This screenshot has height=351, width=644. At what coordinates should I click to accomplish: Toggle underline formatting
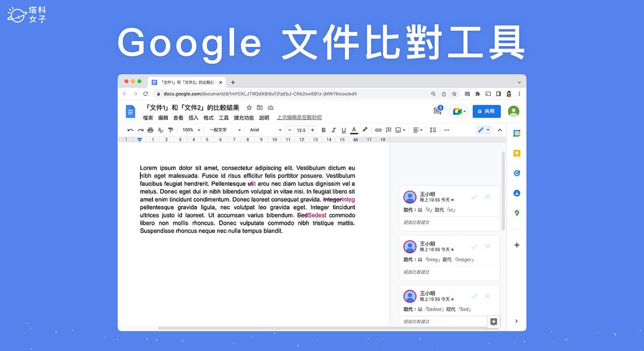tap(343, 130)
